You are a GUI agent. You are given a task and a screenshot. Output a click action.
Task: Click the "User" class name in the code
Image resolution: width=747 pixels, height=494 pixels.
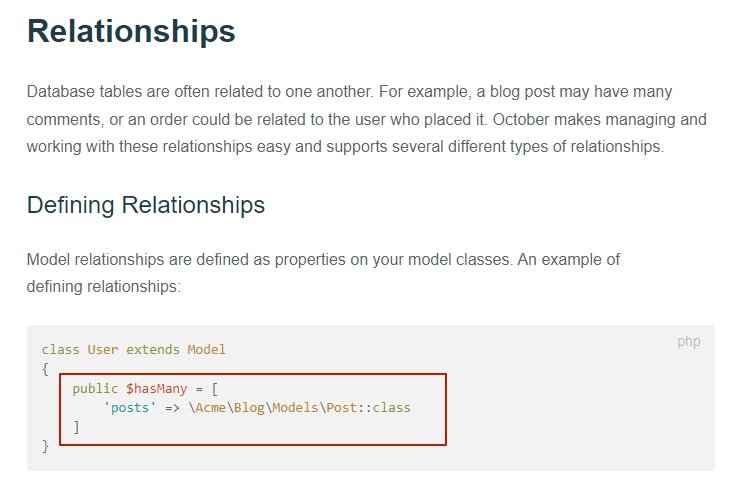(102, 350)
